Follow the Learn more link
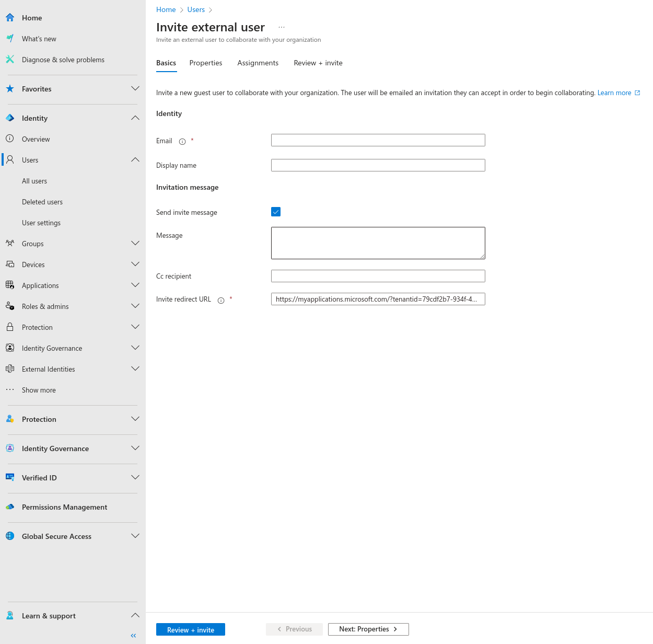653x644 pixels. click(614, 93)
